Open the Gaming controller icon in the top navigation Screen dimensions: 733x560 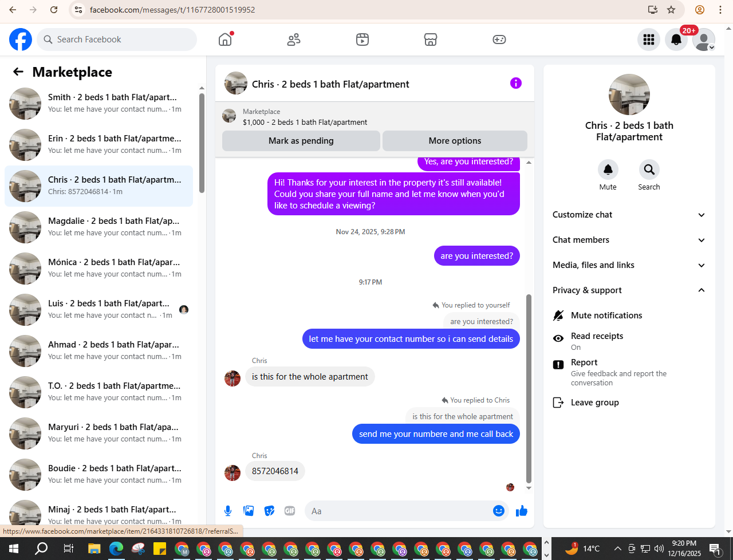(499, 40)
